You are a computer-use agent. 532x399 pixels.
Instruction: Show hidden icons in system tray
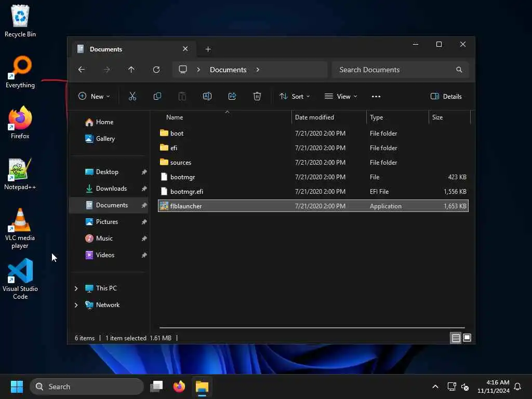[435, 387]
